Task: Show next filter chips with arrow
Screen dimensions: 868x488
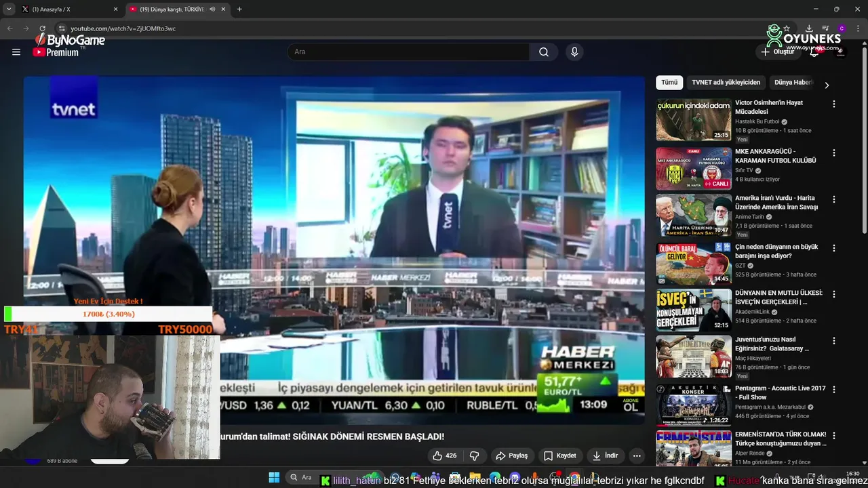Action: click(x=826, y=85)
